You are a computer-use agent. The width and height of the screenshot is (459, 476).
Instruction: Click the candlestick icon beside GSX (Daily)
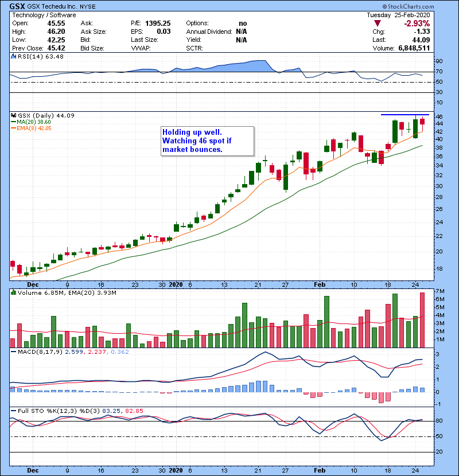coord(13,115)
